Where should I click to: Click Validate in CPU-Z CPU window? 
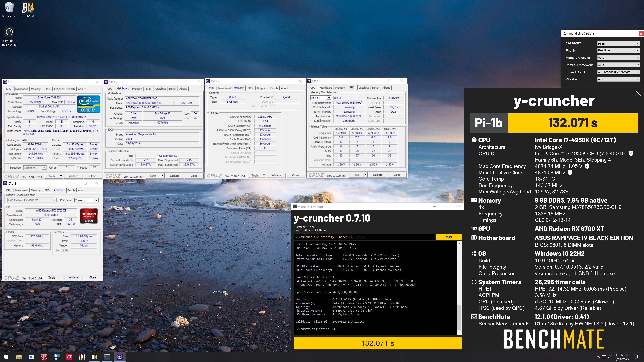pos(73,176)
